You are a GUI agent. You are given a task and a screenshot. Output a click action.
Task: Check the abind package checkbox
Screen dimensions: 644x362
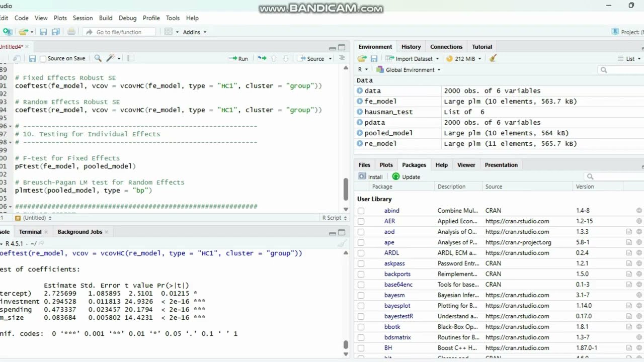coord(361,211)
